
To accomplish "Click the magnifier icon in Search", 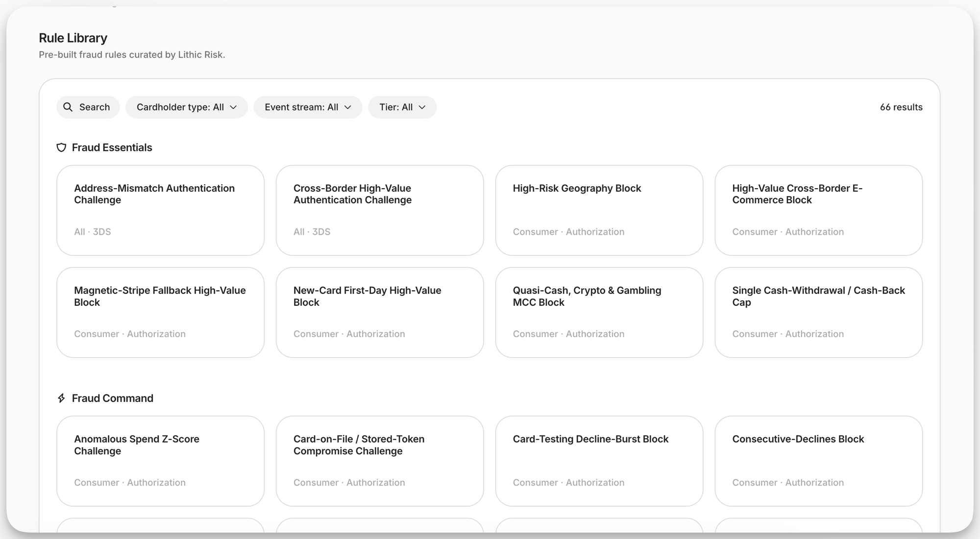I will pos(68,107).
